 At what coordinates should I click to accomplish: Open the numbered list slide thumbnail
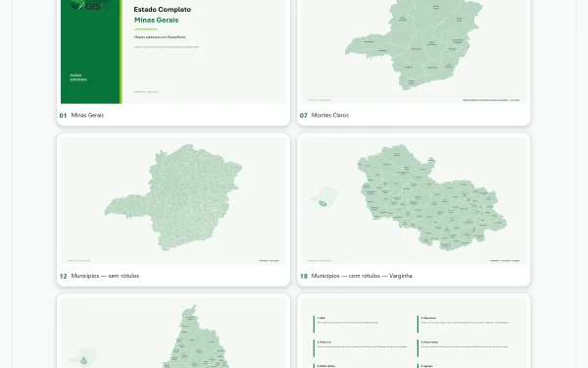[414, 333]
